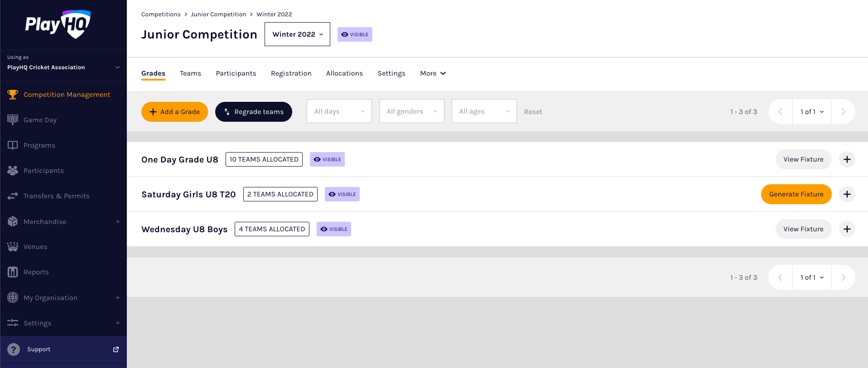868x368 pixels.
Task: Expand the All genders filter
Action: [411, 111]
